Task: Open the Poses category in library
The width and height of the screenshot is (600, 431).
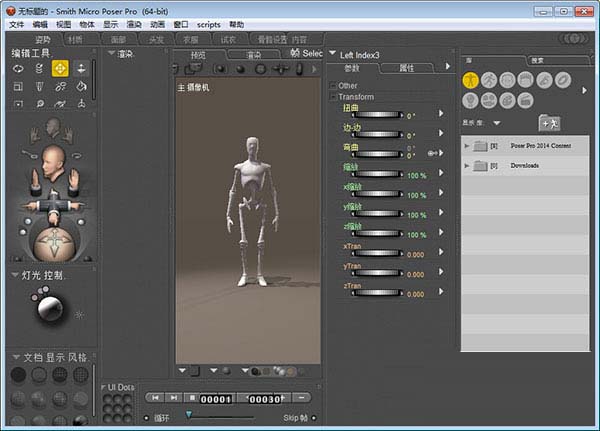Action: [x=489, y=80]
